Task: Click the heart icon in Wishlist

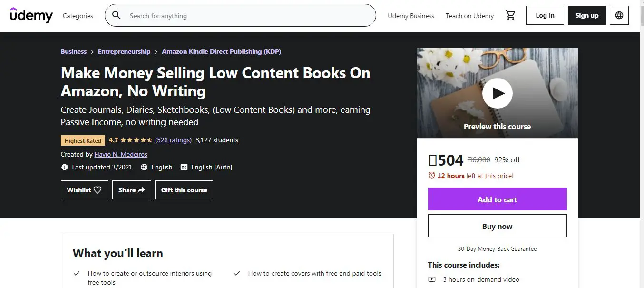Action: click(98, 190)
